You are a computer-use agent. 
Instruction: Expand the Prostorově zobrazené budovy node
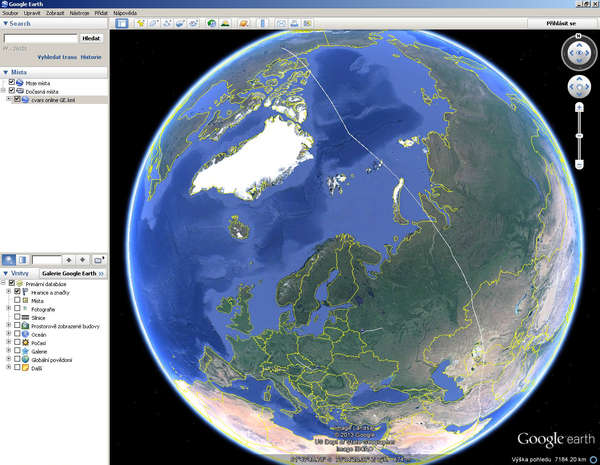(x=9, y=326)
